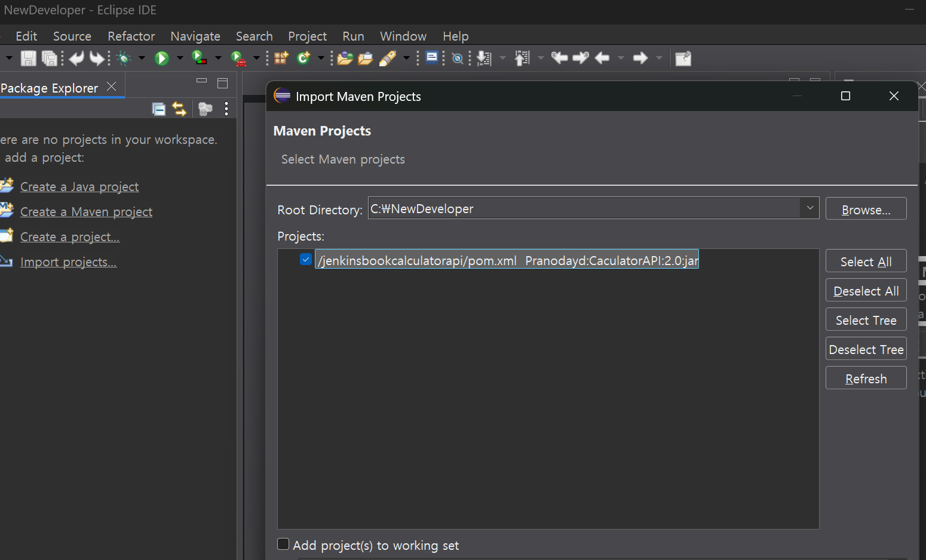Screen dimensions: 926x560
Task: Click the Save All toolbar icon
Action: (x=50, y=58)
